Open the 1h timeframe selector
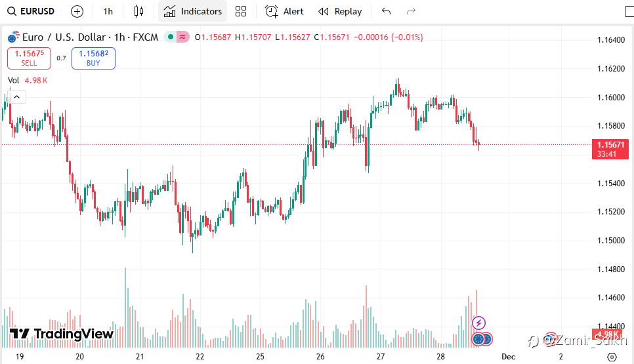This screenshot has height=364, width=634. [x=108, y=11]
